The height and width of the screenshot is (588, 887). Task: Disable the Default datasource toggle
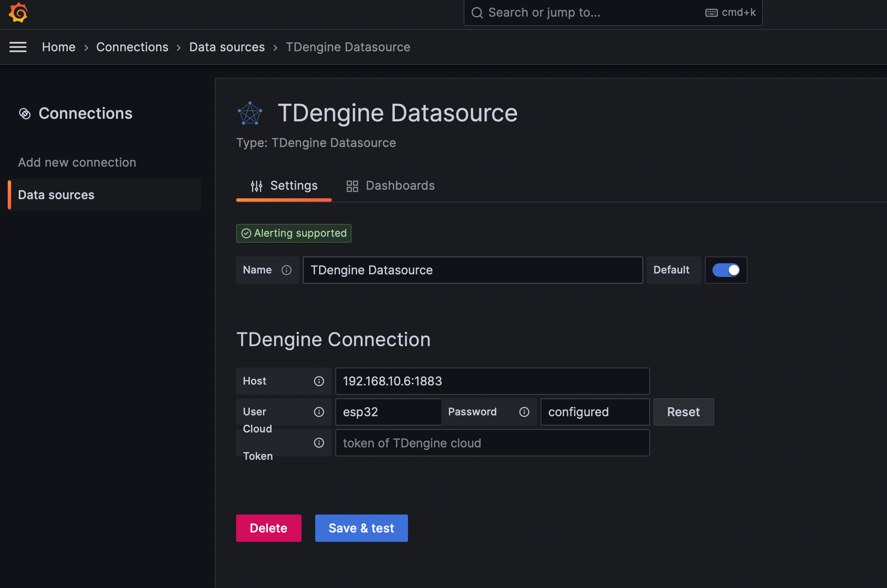[x=725, y=270]
